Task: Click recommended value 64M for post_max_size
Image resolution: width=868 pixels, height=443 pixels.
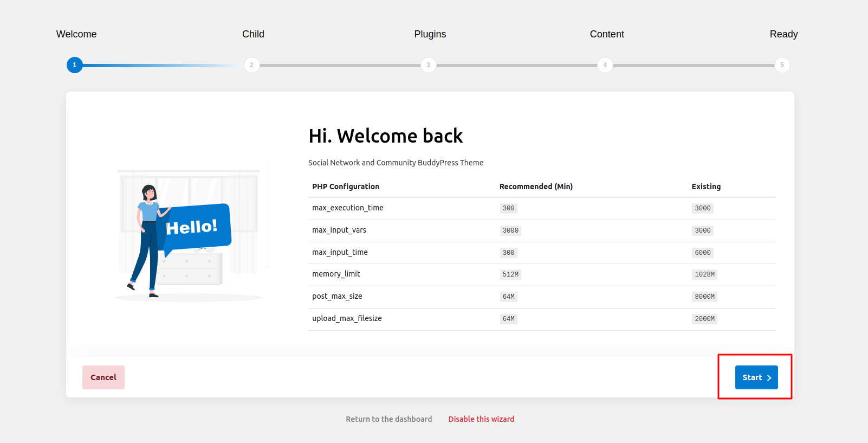Action: (x=508, y=297)
